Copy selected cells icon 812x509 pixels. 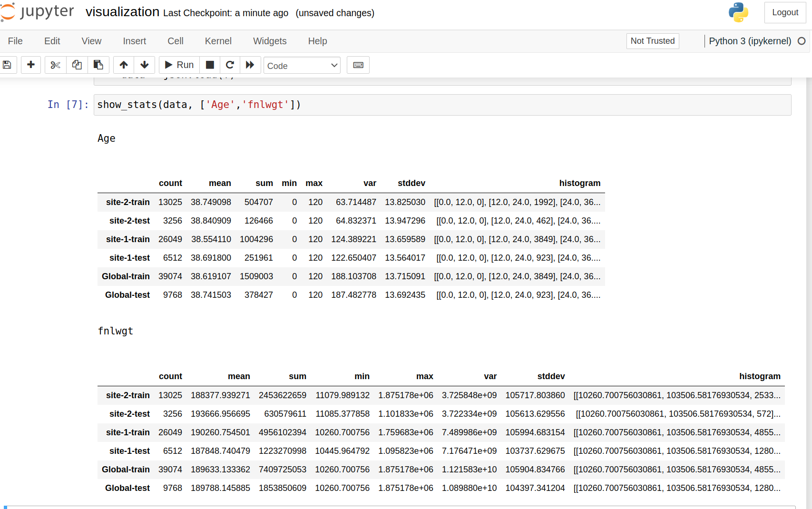pyautogui.click(x=77, y=65)
